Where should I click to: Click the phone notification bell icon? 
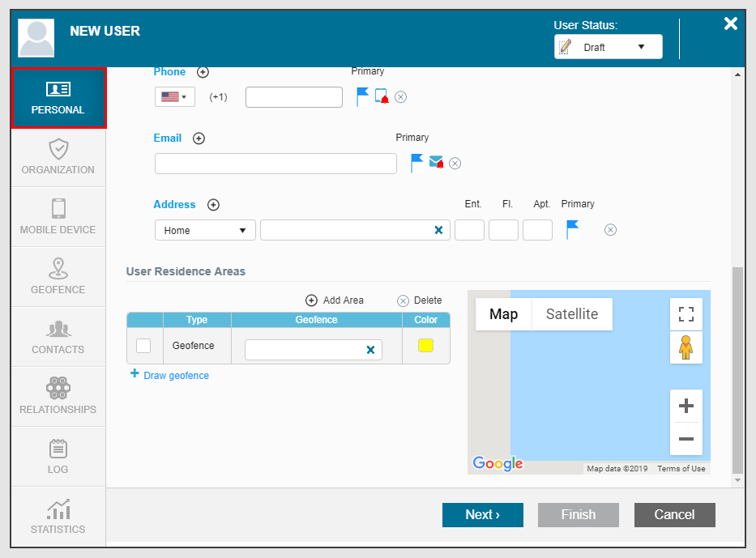(382, 97)
